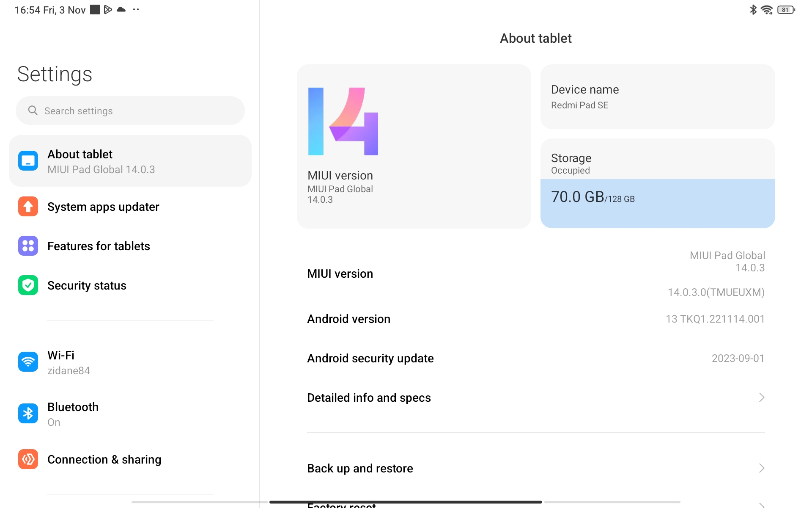Click the Search settings field
This screenshot has height=508, width=812.
tap(130, 111)
